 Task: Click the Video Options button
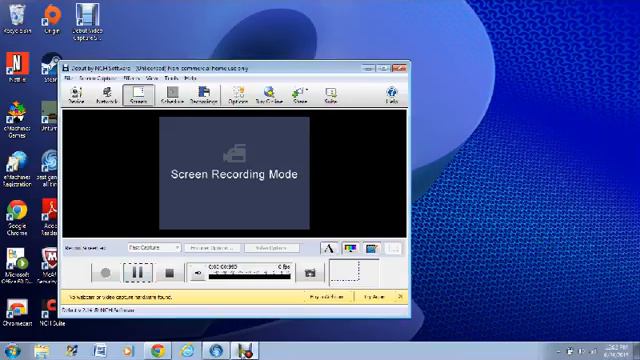[271, 248]
